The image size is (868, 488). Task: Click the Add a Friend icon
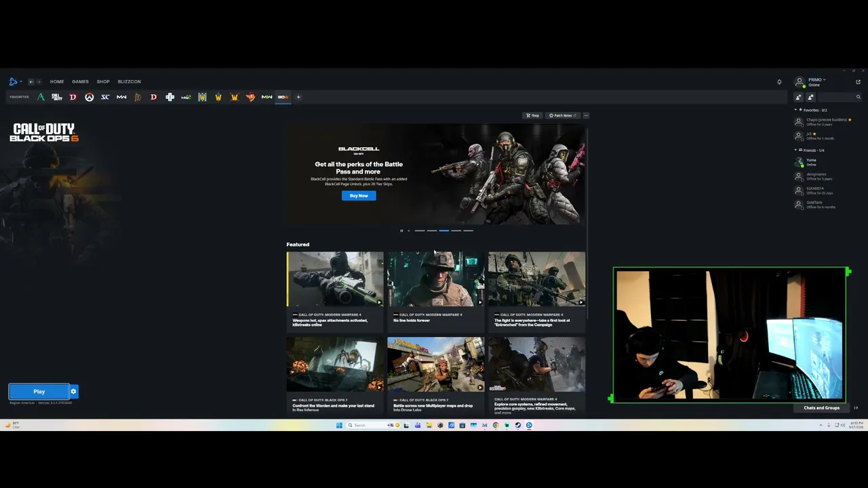798,98
